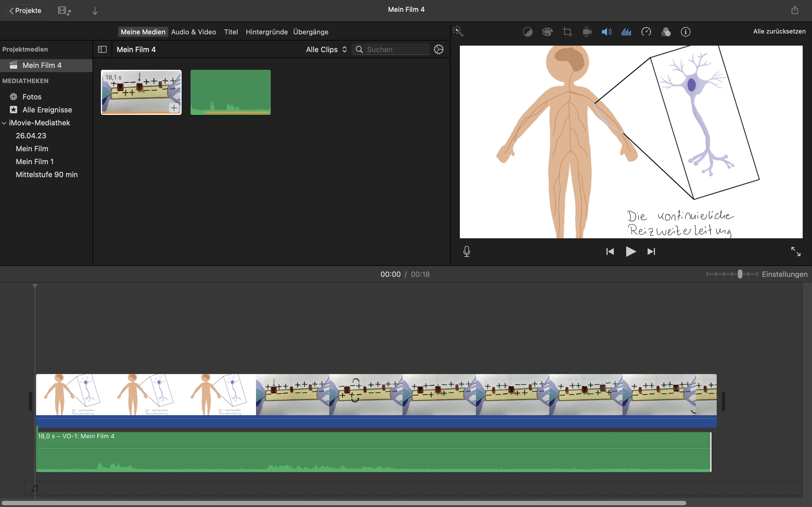
Task: Toggle fullscreen playback of viewer
Action: click(796, 252)
